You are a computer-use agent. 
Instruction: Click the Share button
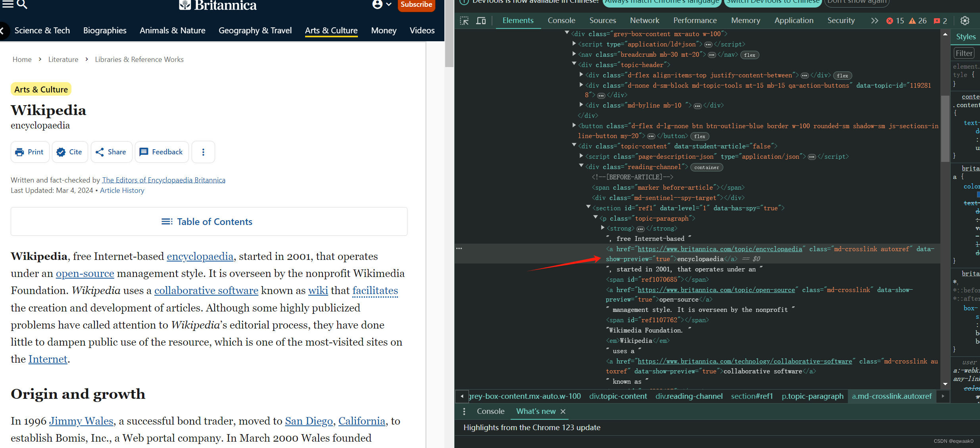click(111, 152)
